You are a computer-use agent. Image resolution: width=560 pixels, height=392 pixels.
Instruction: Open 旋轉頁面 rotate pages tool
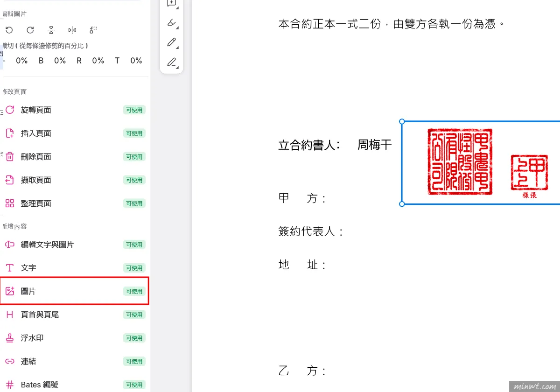click(75, 110)
